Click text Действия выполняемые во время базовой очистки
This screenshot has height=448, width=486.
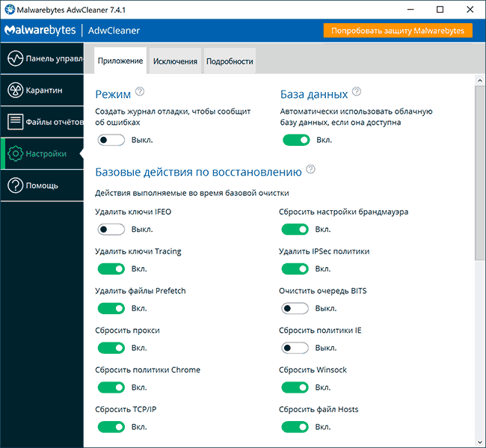192,193
